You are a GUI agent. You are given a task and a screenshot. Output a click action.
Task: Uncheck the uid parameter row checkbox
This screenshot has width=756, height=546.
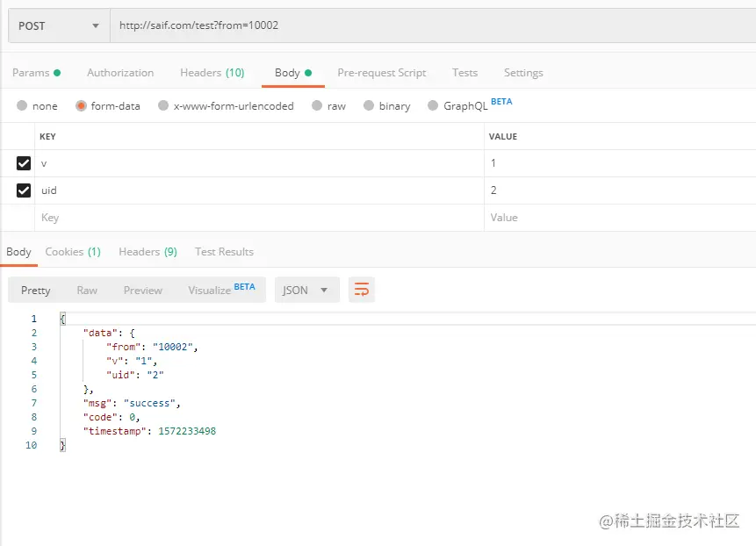point(24,190)
